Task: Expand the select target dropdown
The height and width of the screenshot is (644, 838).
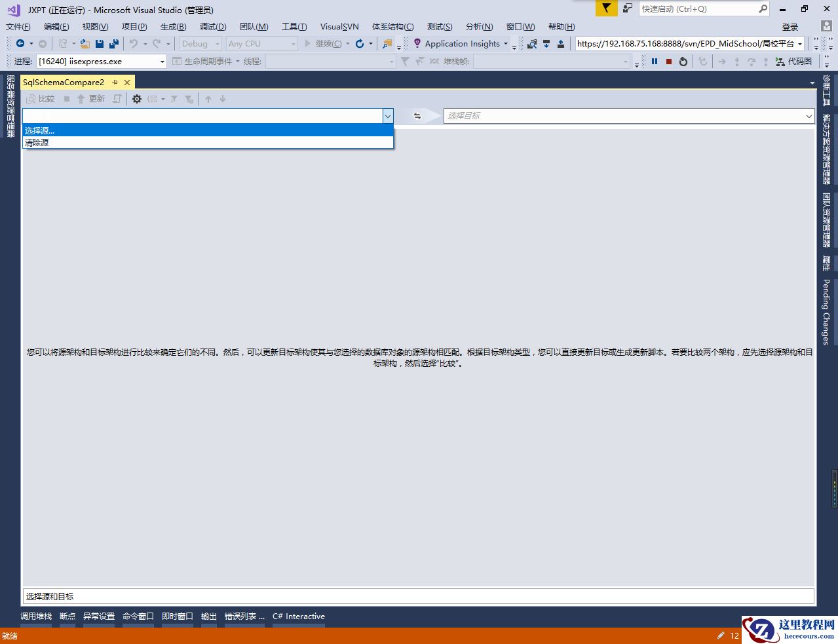Action: tap(809, 116)
